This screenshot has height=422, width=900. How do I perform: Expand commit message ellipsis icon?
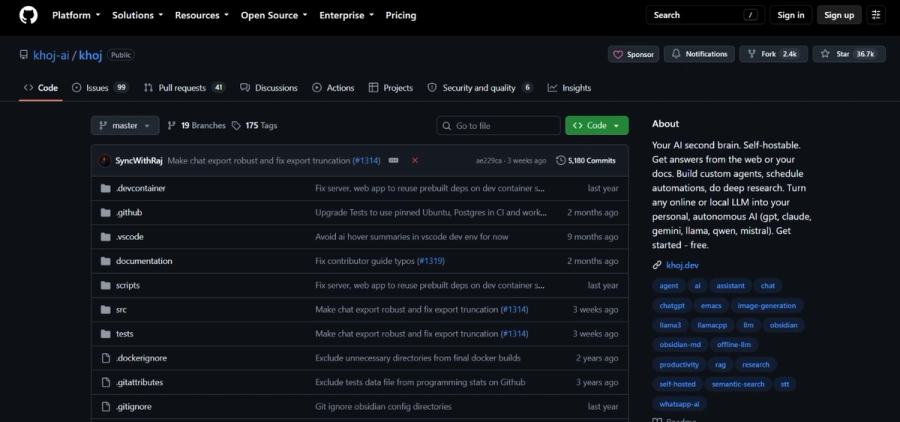[x=393, y=161]
